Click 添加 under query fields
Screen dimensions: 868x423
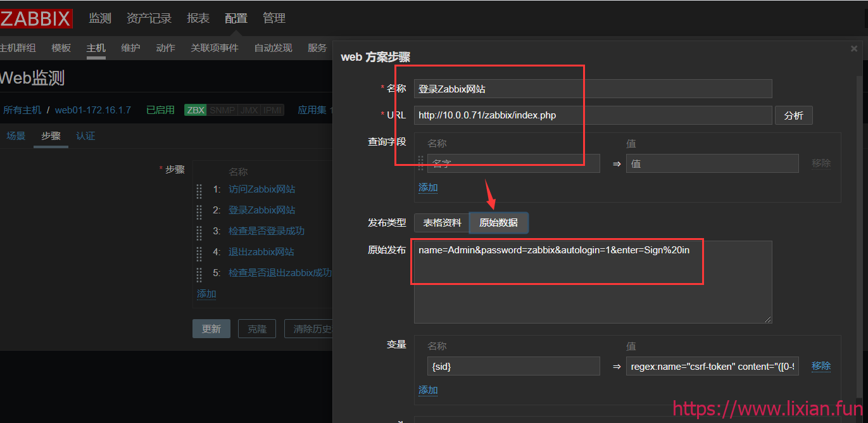pos(428,187)
